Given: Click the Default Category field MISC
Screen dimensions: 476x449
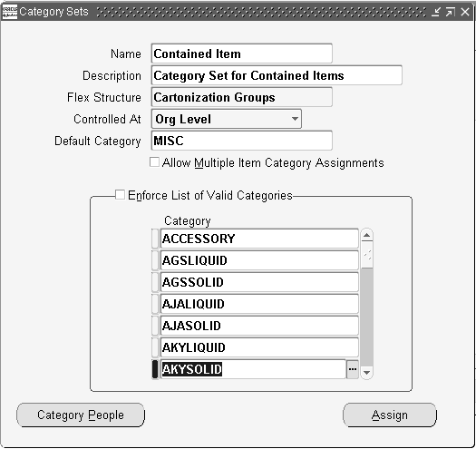Looking at the screenshot, I should [x=242, y=141].
